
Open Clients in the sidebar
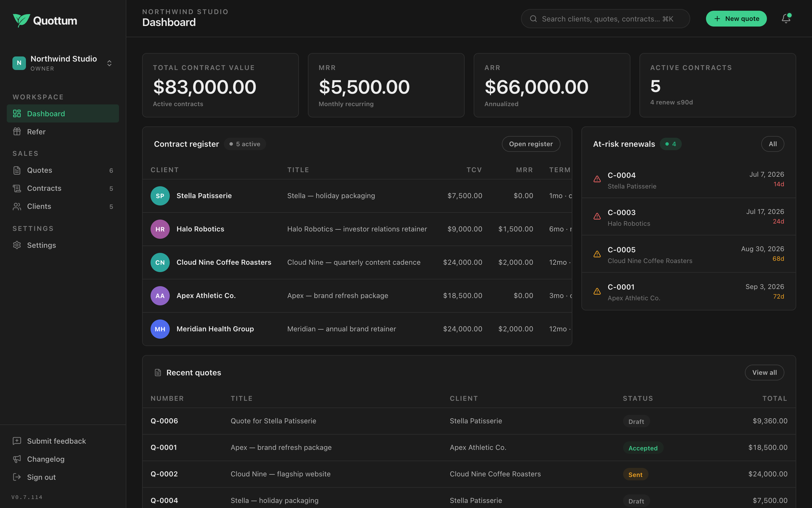pyautogui.click(x=63, y=206)
